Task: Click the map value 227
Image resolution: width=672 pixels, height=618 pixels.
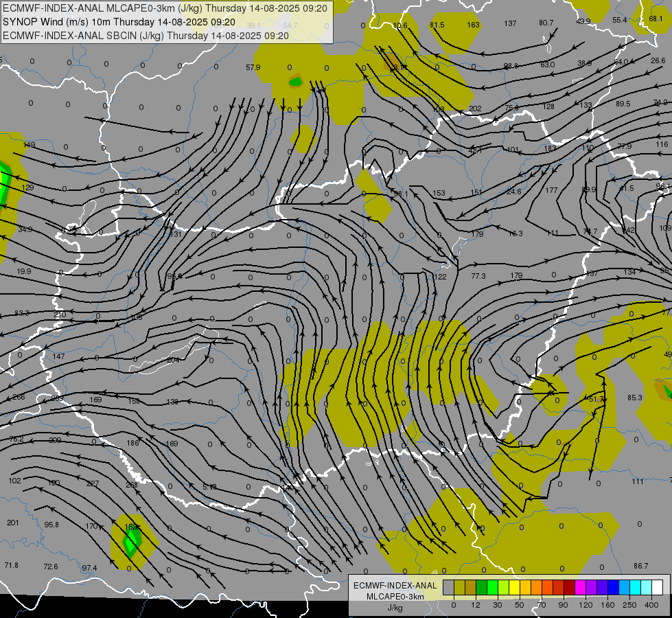Action: tap(93, 483)
